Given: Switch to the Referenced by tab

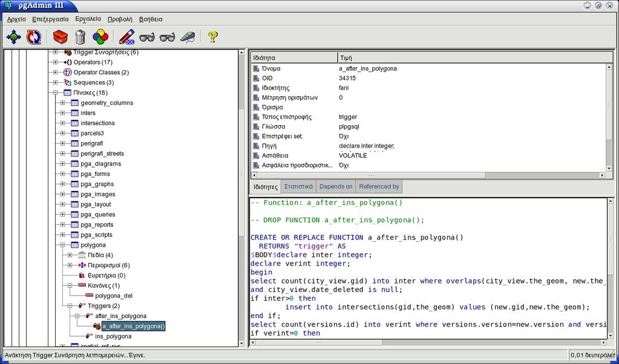Looking at the screenshot, I should 379,187.
